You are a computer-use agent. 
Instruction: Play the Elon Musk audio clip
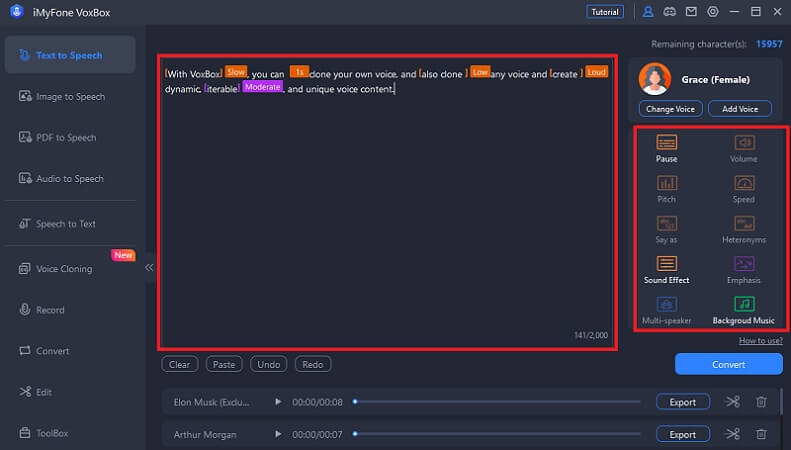click(x=278, y=402)
